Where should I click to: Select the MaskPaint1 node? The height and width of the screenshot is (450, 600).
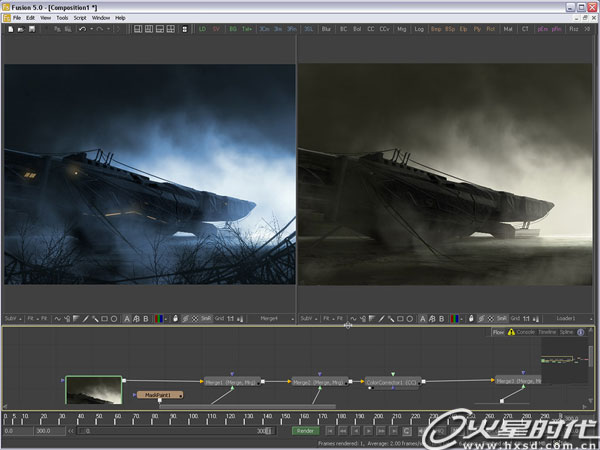click(160, 395)
